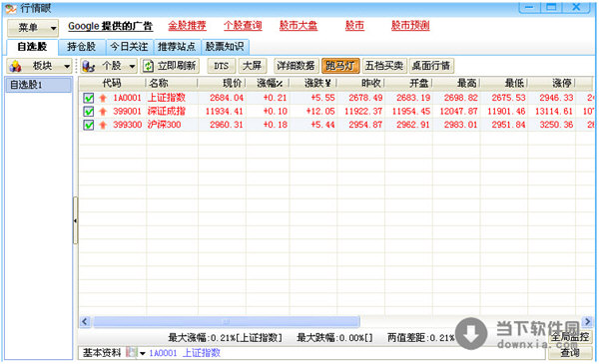
Task: Click the 涨停 column header
Action: tap(552, 83)
